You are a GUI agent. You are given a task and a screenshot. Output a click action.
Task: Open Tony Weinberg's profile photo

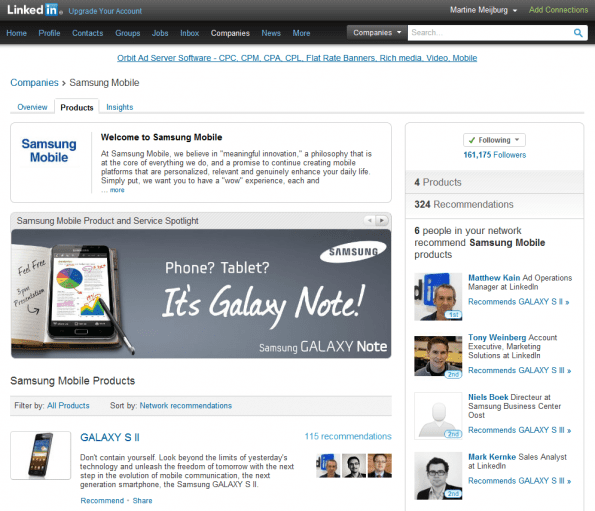[x=438, y=356]
